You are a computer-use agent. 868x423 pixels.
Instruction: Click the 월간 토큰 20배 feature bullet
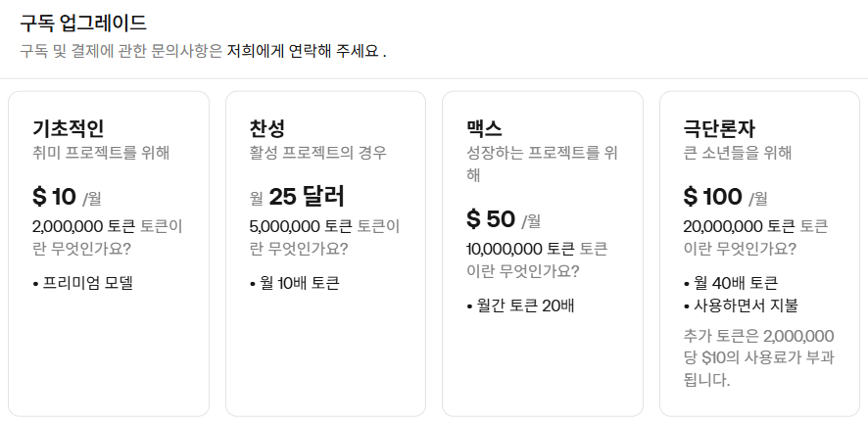520,305
